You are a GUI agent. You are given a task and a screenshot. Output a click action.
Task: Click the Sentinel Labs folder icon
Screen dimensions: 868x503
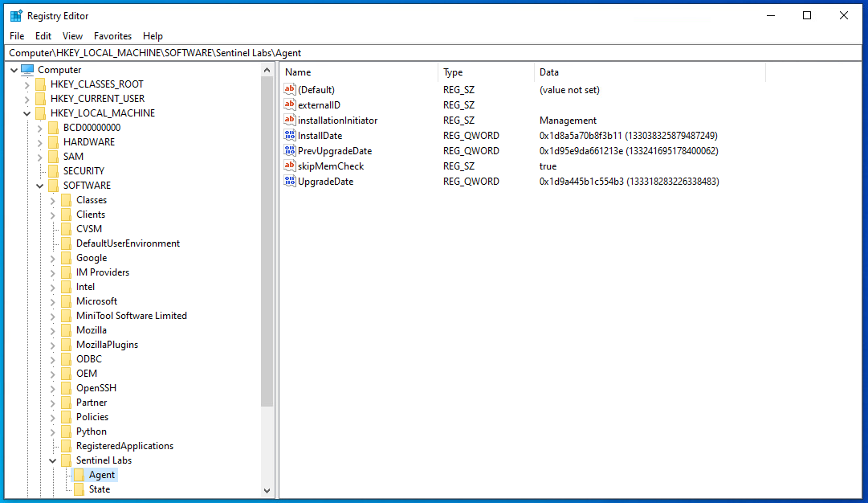click(67, 460)
